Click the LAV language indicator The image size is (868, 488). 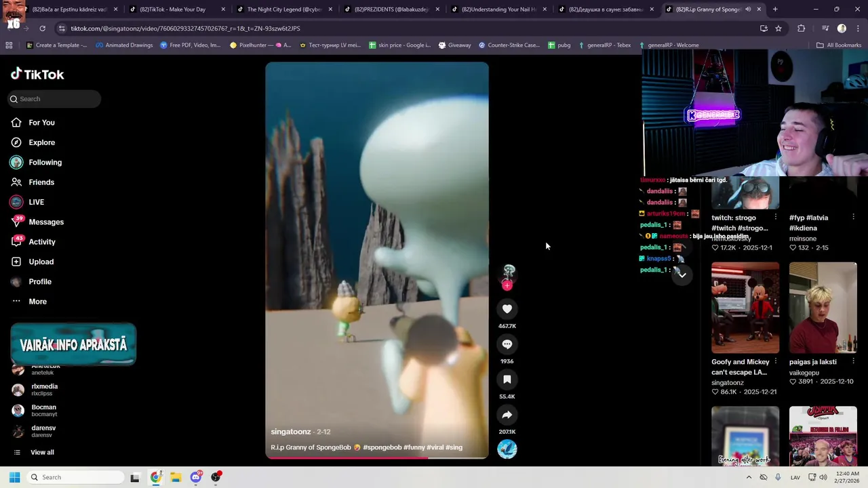(x=795, y=477)
